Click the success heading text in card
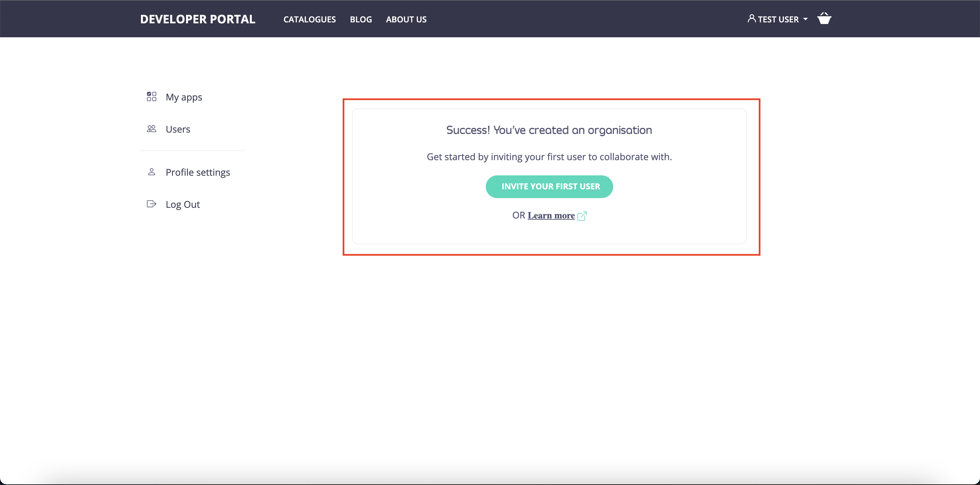Image resolution: width=980 pixels, height=485 pixels. (x=549, y=130)
